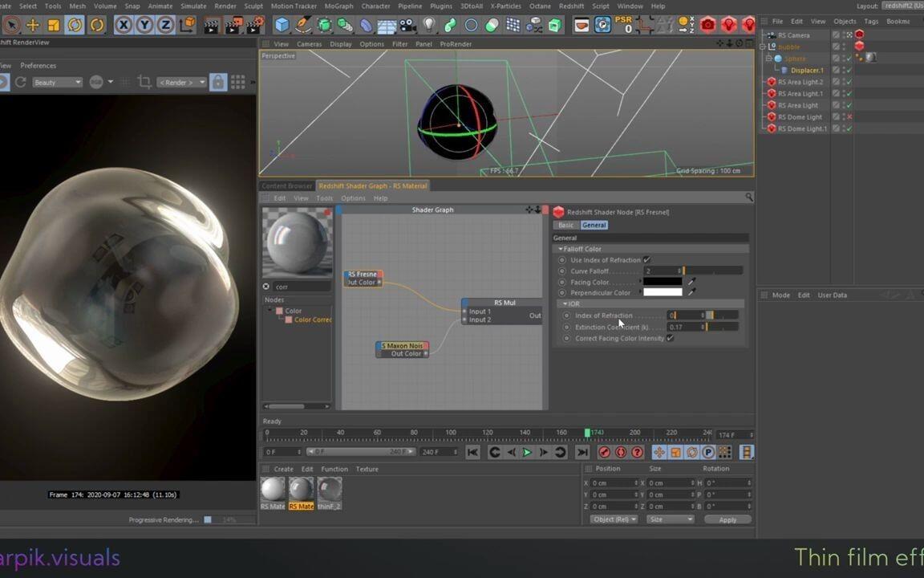Toggle Correct Facing Color Intensity checkbox
The width and height of the screenshot is (924, 578).
pyautogui.click(x=670, y=339)
